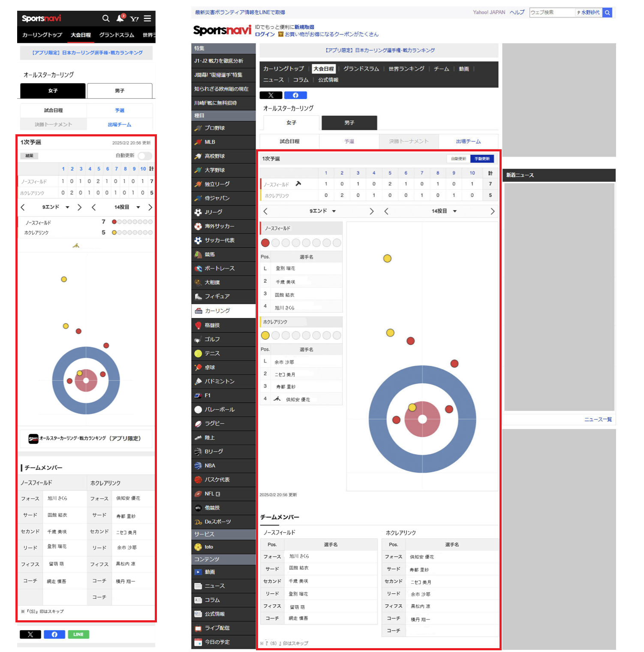Share via the green LINE button
The height and width of the screenshot is (652, 644).
tap(78, 634)
